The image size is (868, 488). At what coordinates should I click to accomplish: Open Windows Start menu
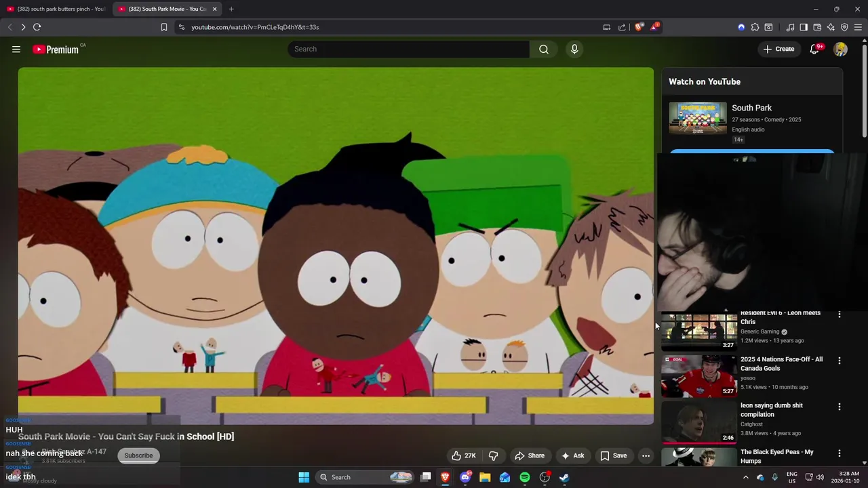point(304,477)
